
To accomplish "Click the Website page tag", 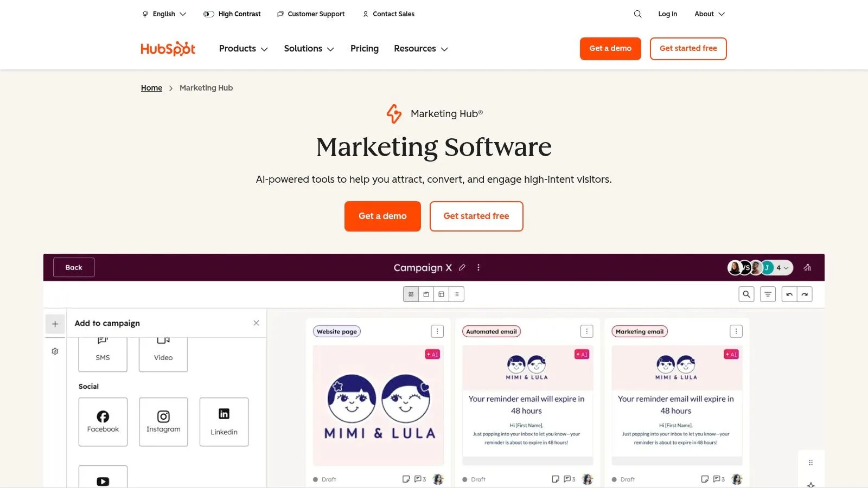I will tap(337, 332).
